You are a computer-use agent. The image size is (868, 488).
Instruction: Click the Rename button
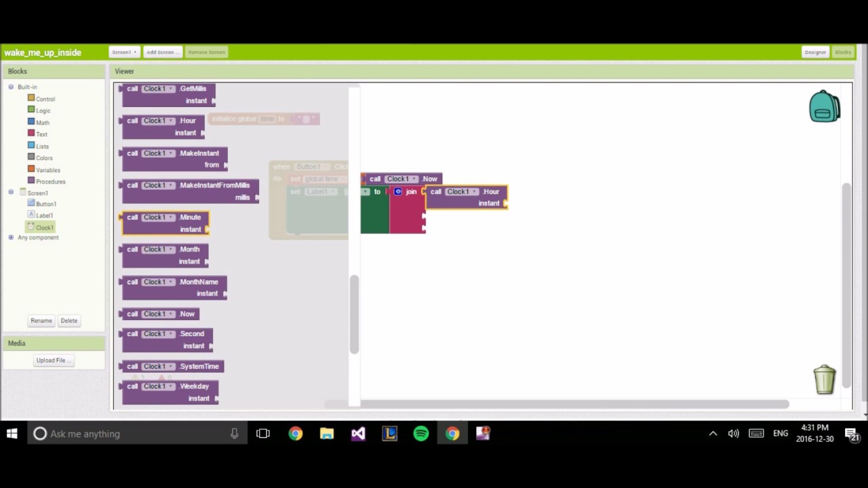pos(41,321)
